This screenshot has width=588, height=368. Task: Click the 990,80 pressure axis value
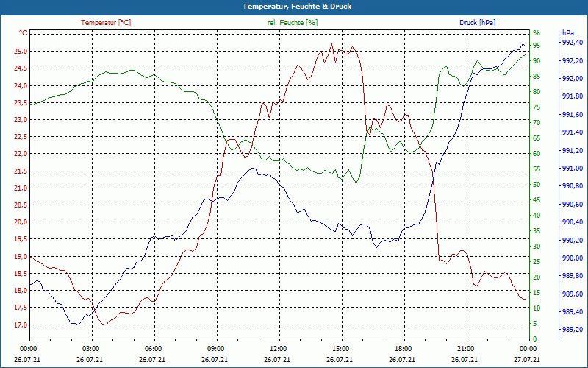pyautogui.click(x=573, y=186)
